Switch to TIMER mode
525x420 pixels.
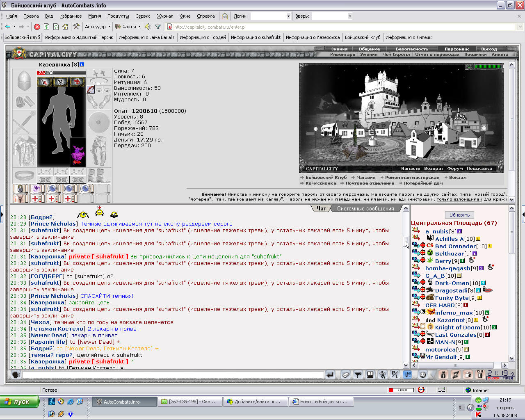[508, 379]
